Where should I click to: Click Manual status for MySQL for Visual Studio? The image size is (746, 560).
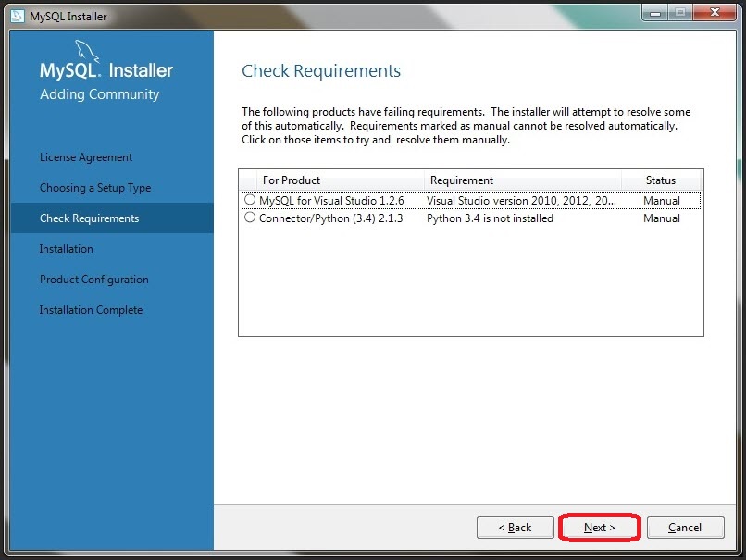click(x=662, y=201)
